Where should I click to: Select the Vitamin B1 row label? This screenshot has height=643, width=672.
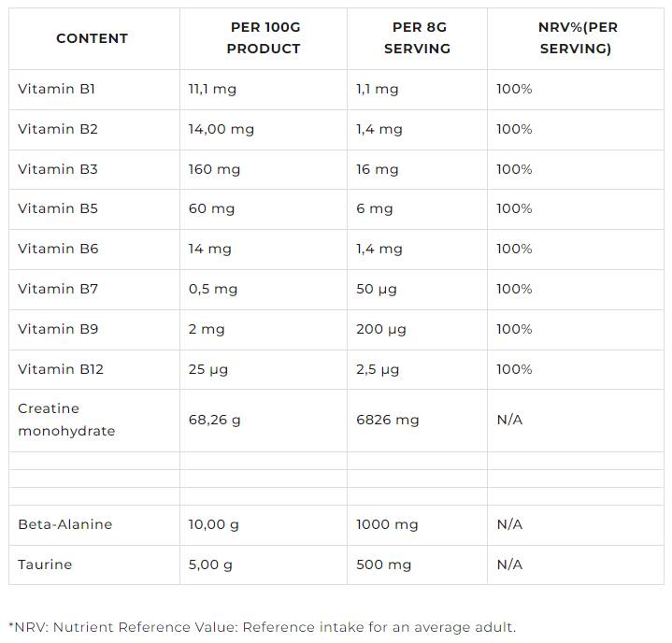point(56,89)
